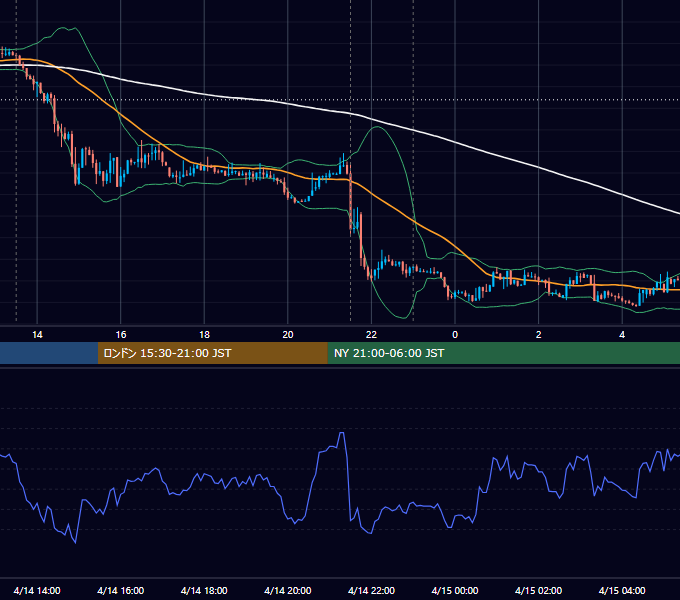Click the oscillator low just after 4/14 15:00
The image size is (680, 600).
coord(76,542)
